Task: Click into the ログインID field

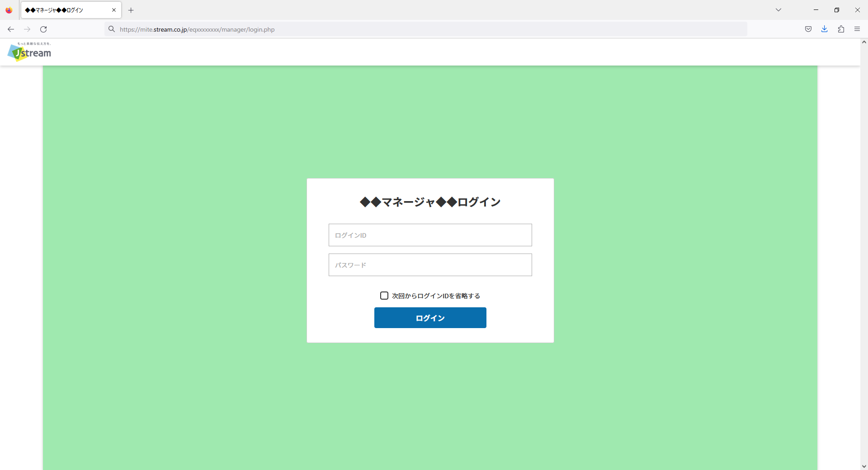Action: (x=430, y=235)
